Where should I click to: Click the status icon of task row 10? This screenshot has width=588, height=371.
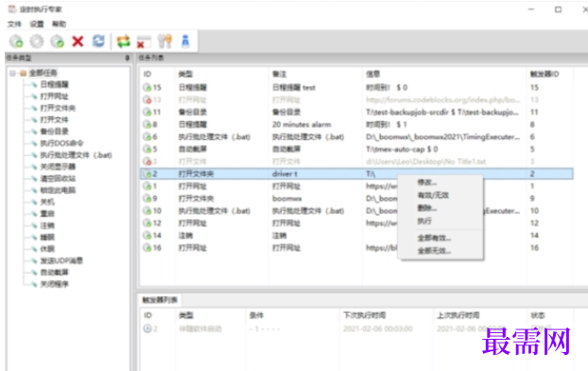(x=147, y=211)
